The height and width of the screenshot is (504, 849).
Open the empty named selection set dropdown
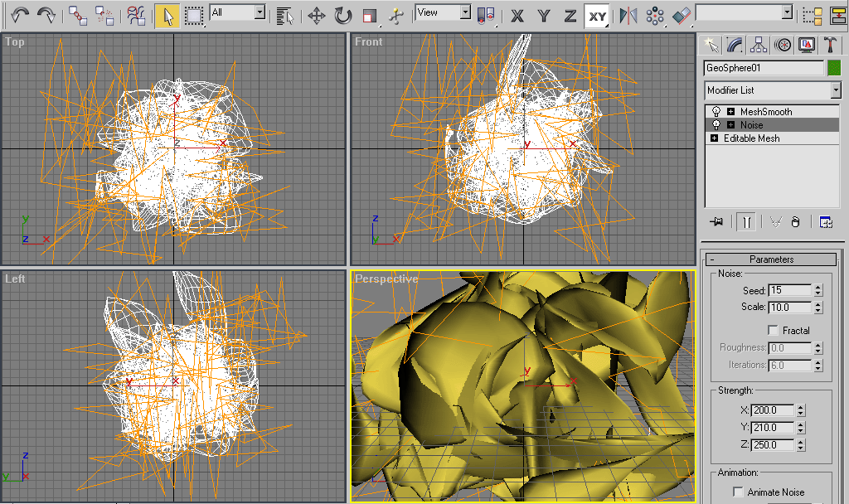pos(788,12)
